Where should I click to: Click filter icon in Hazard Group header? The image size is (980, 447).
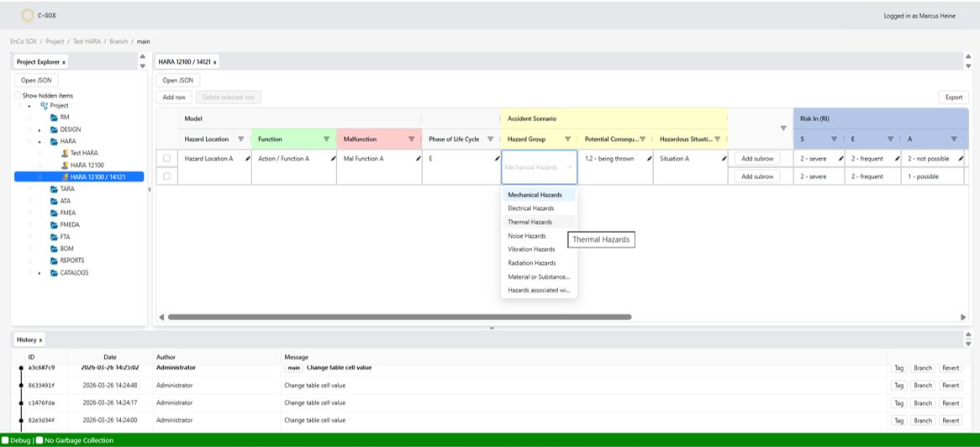click(567, 139)
